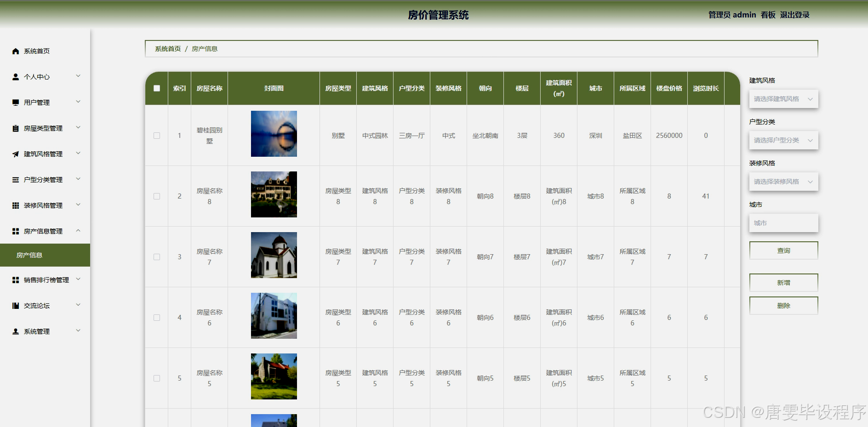Click the 坐北朝南 orientation cell
868x427 pixels.
(485, 136)
